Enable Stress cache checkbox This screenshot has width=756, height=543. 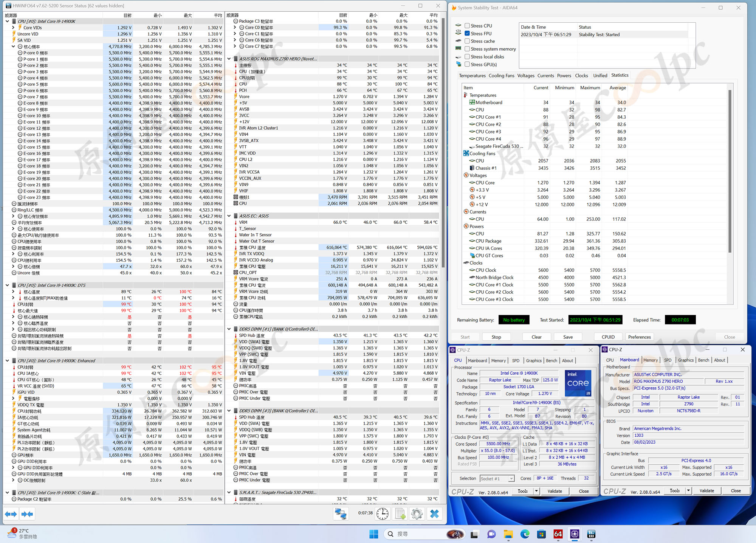click(x=467, y=41)
